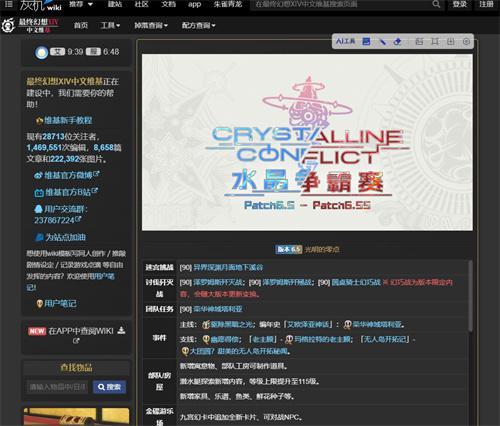Open the hamburger menu icon in the top bar

tap(8, 4)
